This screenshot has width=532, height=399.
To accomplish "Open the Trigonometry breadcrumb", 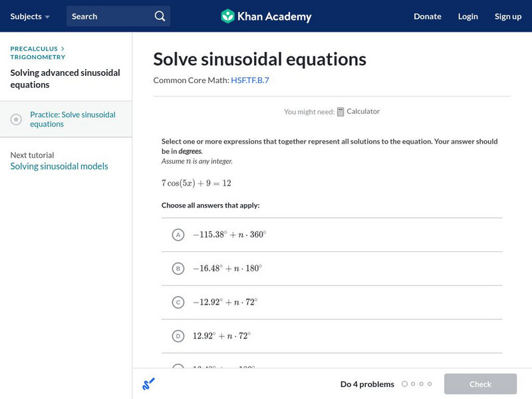I will tap(38, 57).
